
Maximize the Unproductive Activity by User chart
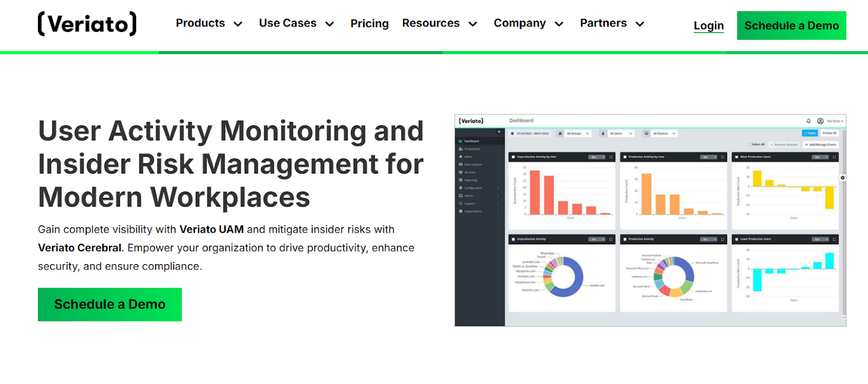pyautogui.click(x=611, y=157)
